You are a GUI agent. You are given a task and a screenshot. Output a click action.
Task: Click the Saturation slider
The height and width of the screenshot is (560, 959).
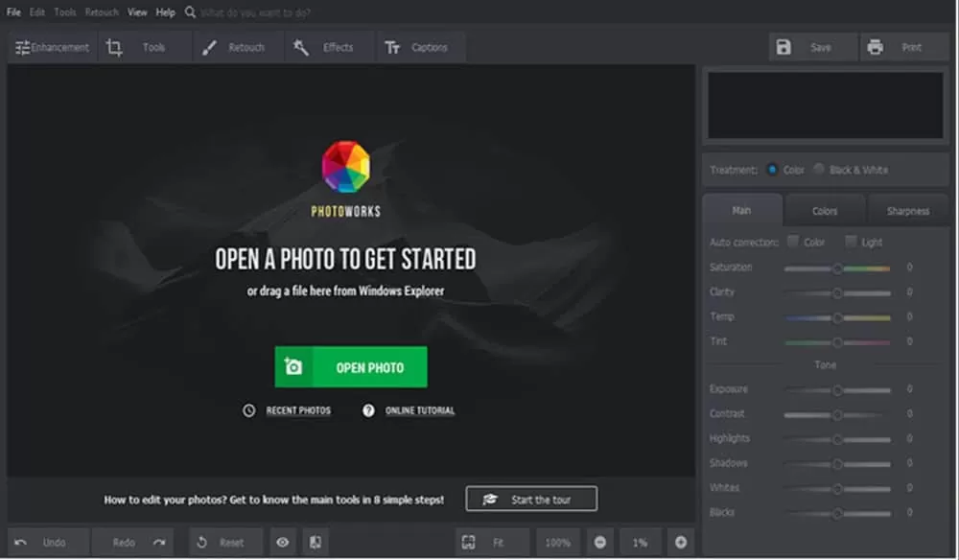click(x=837, y=268)
